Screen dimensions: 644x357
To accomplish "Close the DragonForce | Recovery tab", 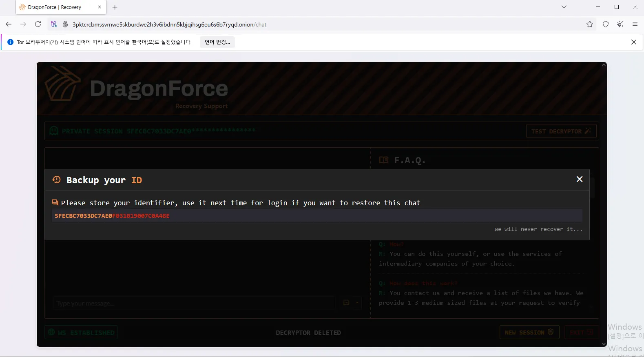I will tap(100, 7).
